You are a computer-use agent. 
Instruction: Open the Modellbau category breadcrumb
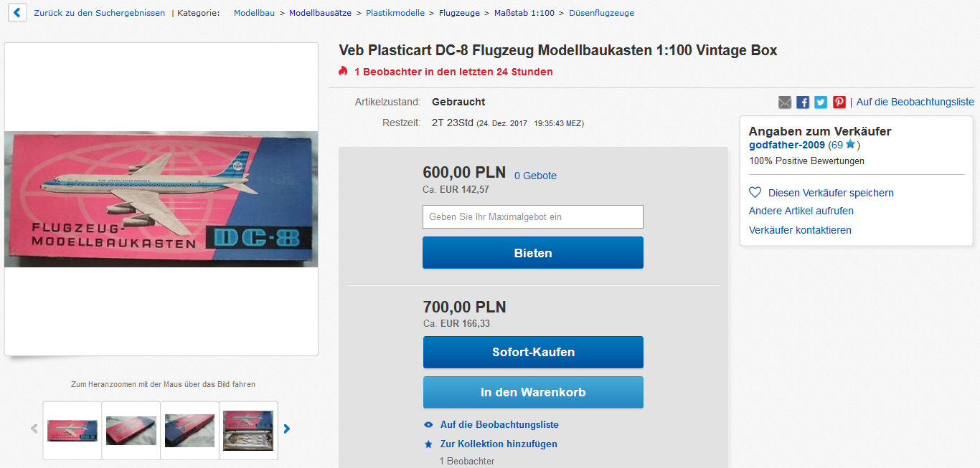point(254,13)
